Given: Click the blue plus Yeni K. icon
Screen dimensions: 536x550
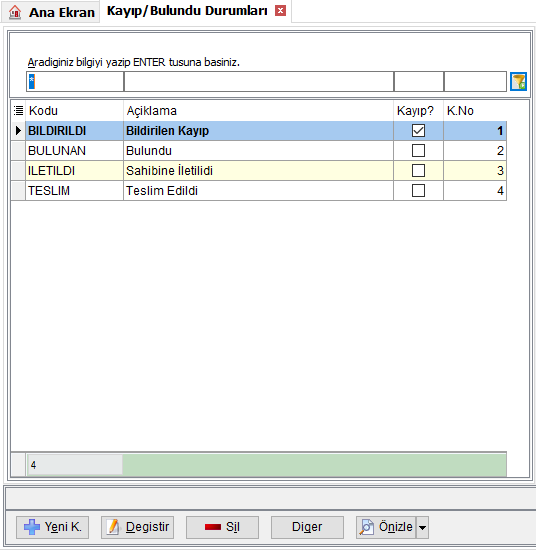Looking at the screenshot, I should coord(32,527).
